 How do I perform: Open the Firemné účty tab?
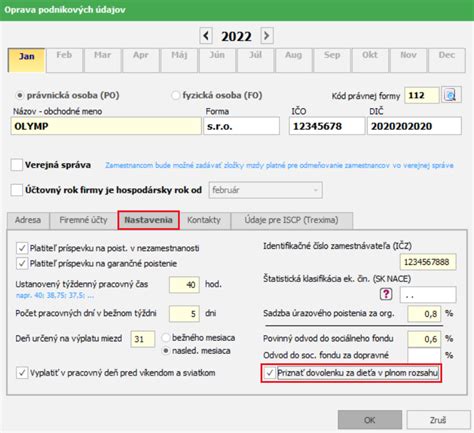(x=83, y=220)
